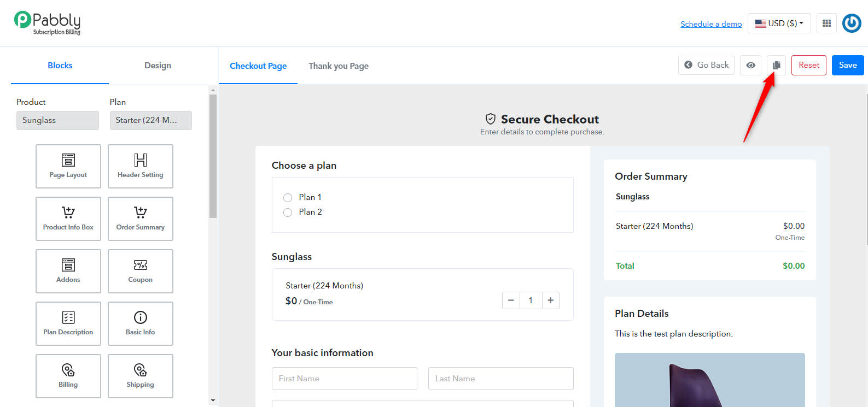Open the Header Setting block
The height and width of the screenshot is (407, 868).
141,166
